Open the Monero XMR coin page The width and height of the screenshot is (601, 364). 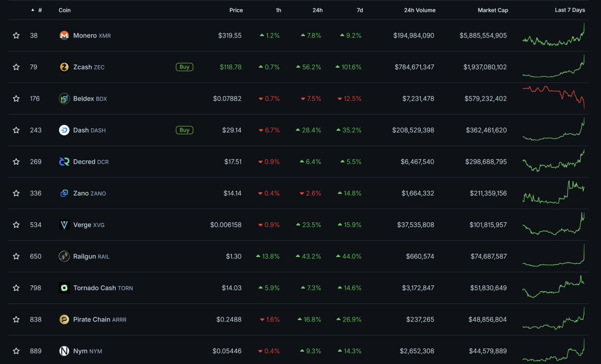pos(92,36)
